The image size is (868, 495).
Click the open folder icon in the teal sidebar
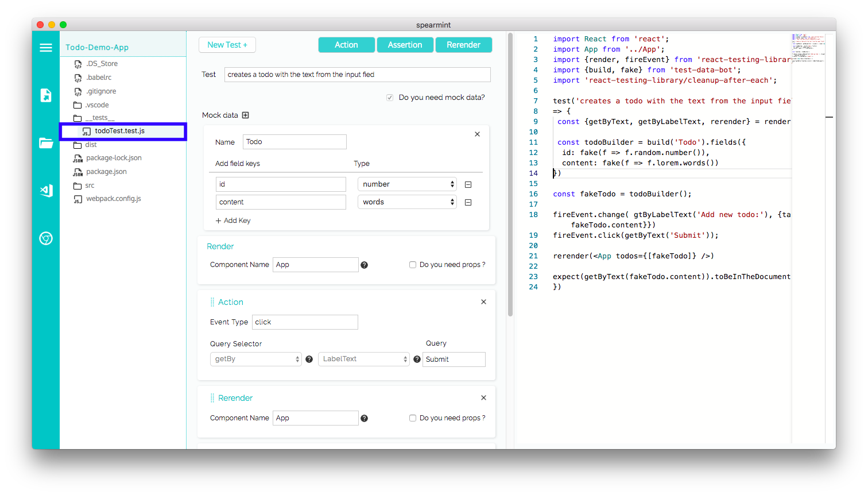pos(46,143)
